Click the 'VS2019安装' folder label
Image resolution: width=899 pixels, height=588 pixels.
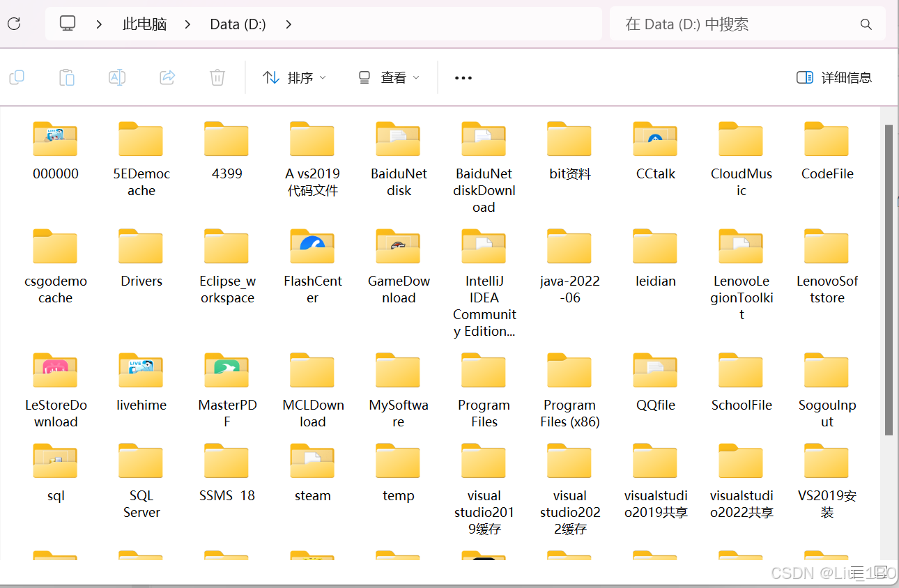[x=827, y=504]
